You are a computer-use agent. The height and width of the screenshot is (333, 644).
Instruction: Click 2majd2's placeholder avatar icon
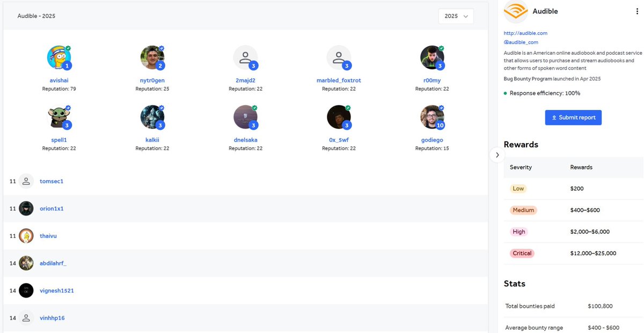click(x=245, y=57)
